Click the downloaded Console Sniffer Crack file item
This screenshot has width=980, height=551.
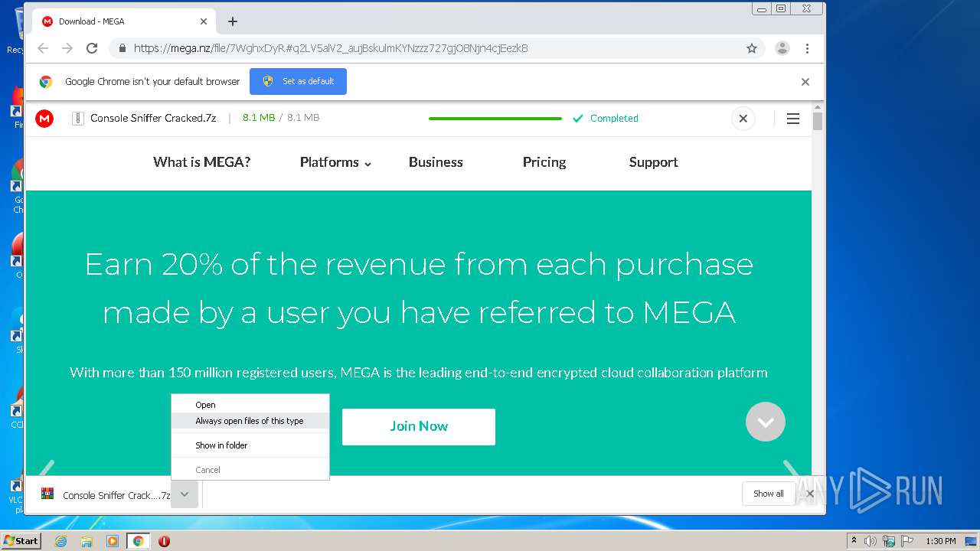106,495
